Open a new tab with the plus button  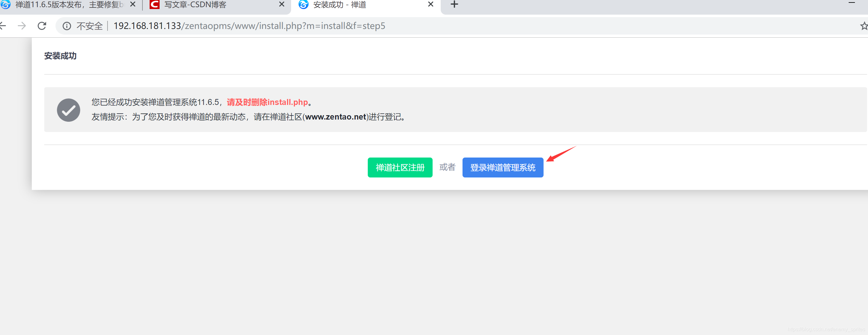[x=454, y=4]
